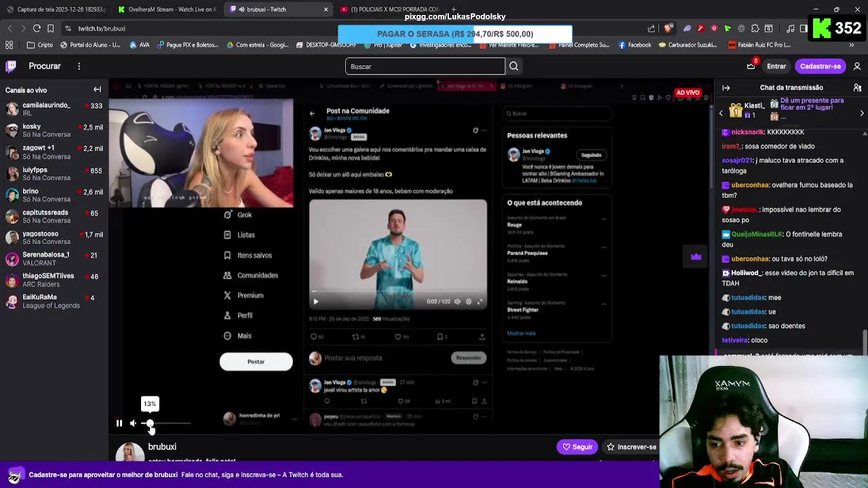Open lulyfpps channel
This screenshot has width=868, height=488.
pos(54,174)
